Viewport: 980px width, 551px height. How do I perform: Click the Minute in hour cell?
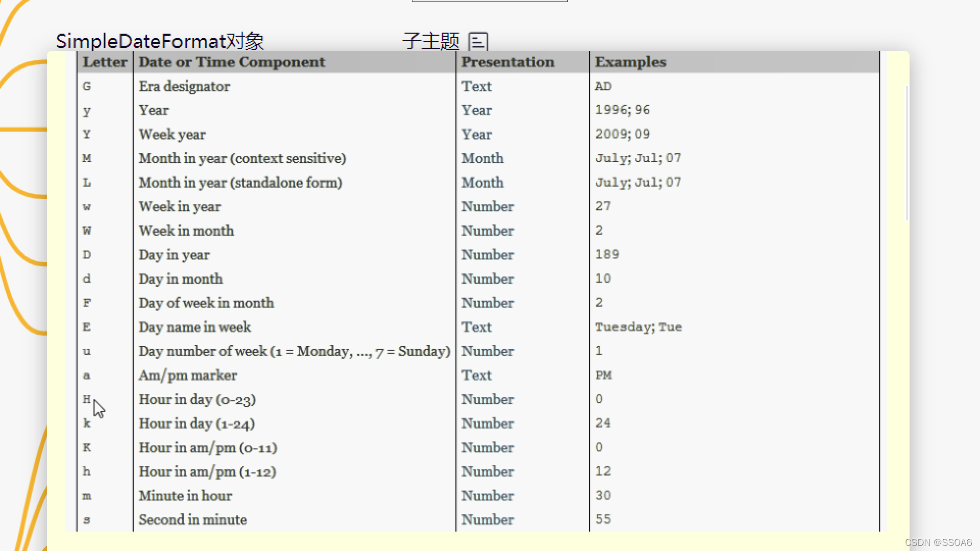pyautogui.click(x=185, y=496)
